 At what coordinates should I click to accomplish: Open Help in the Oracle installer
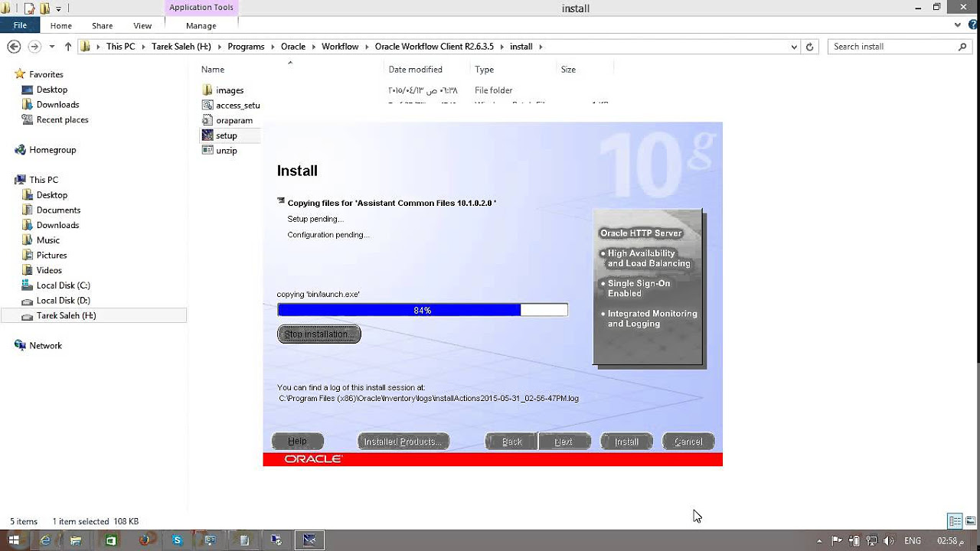tap(298, 442)
